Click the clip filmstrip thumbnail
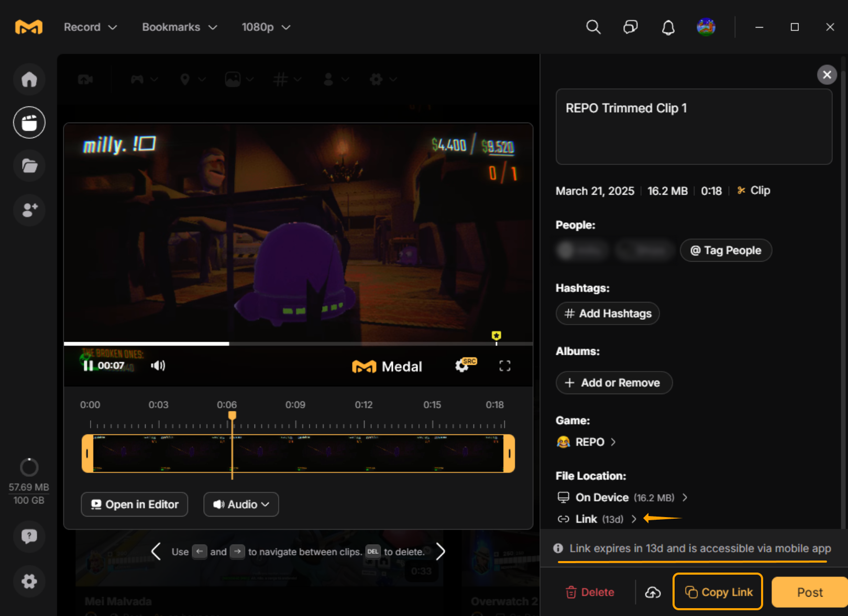 [298, 453]
